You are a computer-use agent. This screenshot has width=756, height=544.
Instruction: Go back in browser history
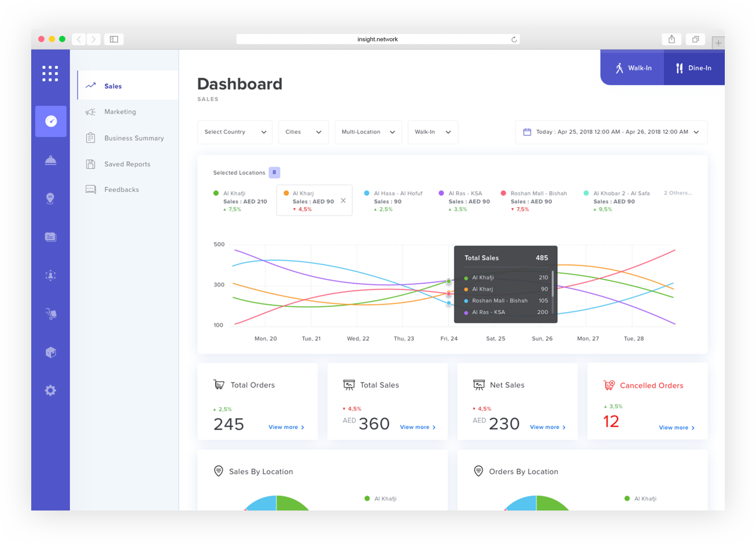pyautogui.click(x=79, y=39)
